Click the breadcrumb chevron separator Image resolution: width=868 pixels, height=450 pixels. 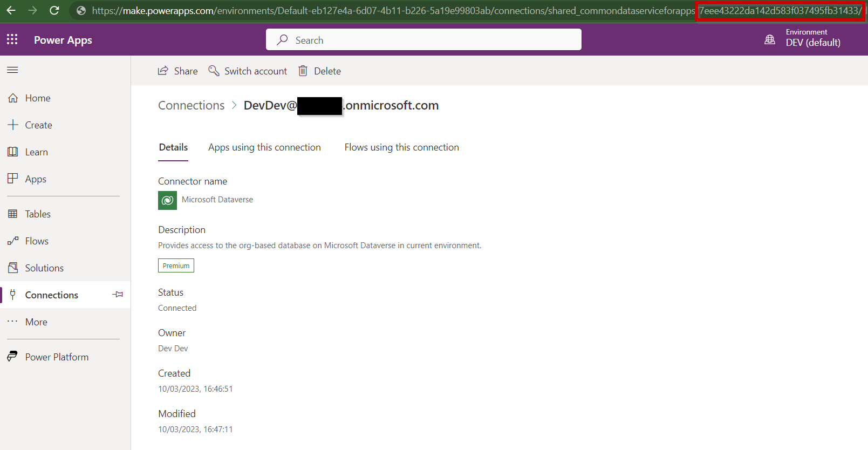point(234,105)
